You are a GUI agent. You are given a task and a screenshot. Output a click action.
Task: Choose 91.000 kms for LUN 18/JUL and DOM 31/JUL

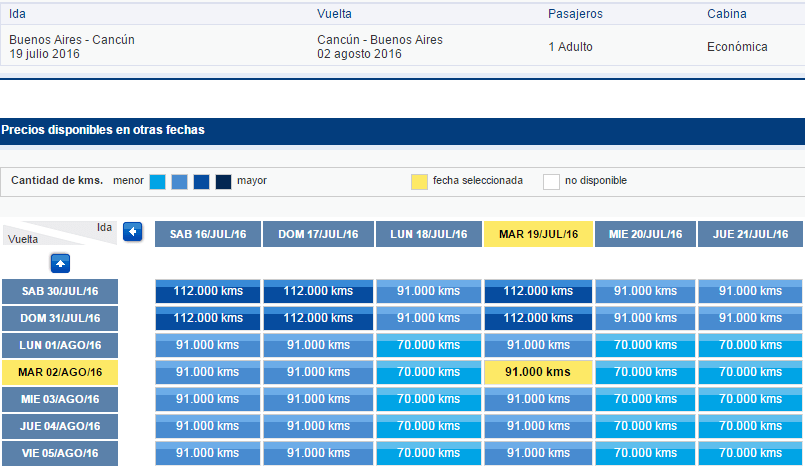(x=429, y=318)
